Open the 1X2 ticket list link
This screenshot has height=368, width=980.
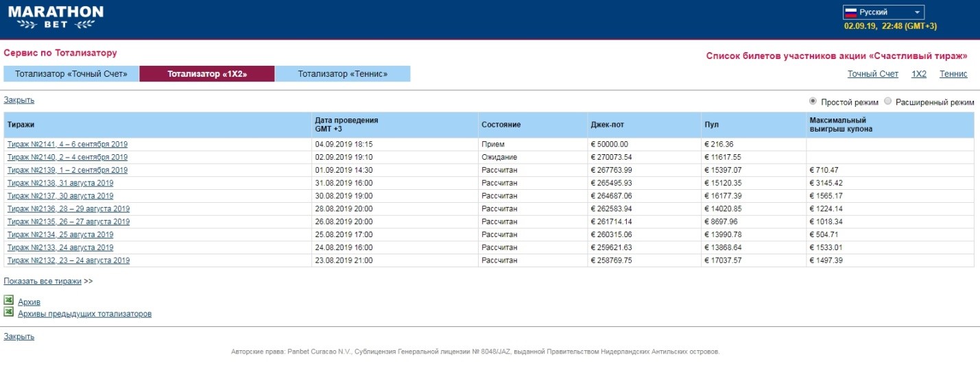point(918,74)
